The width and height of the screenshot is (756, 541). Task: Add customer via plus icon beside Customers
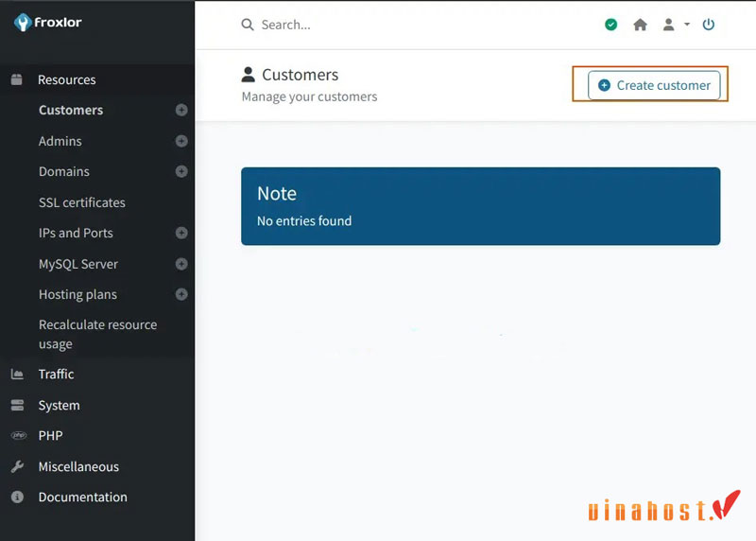(x=181, y=110)
